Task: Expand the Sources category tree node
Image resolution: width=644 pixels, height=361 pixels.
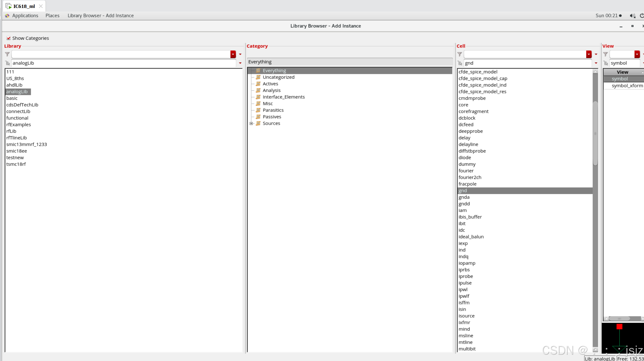Action: point(251,123)
